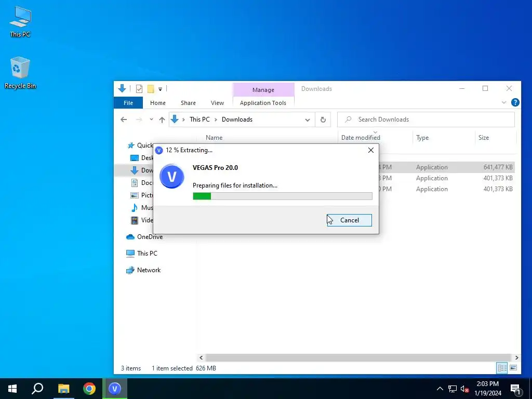Click This PC in address breadcrumb
Image resolution: width=532 pixels, height=399 pixels.
point(199,119)
